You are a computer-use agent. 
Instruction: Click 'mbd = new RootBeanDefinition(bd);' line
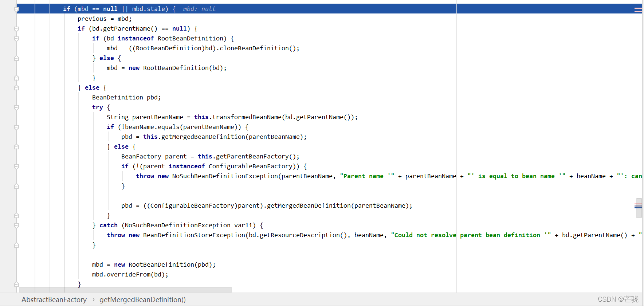click(x=166, y=68)
